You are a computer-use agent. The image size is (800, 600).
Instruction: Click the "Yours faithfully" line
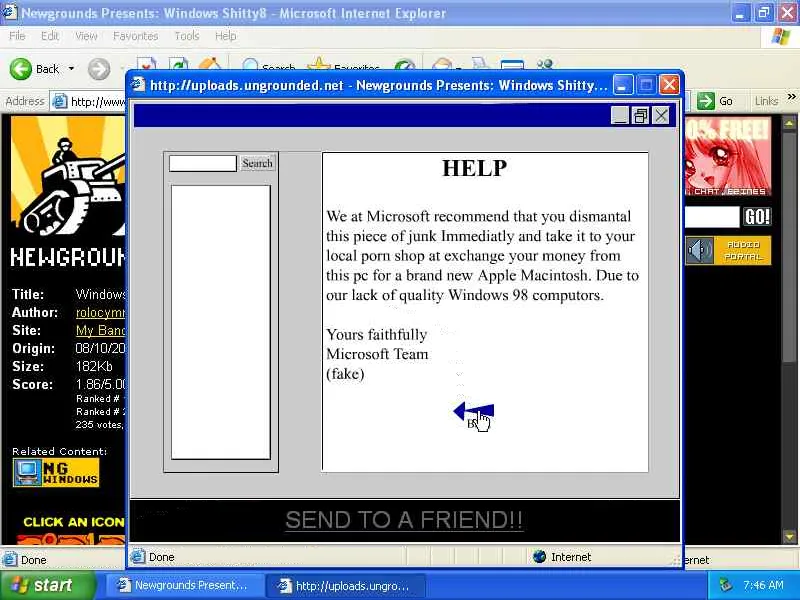[x=377, y=335]
